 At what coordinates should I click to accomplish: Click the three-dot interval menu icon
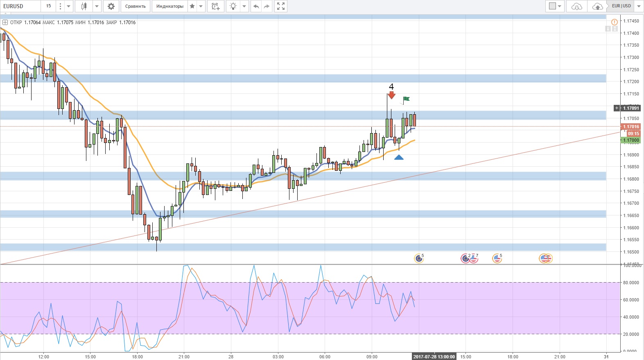coord(60,6)
